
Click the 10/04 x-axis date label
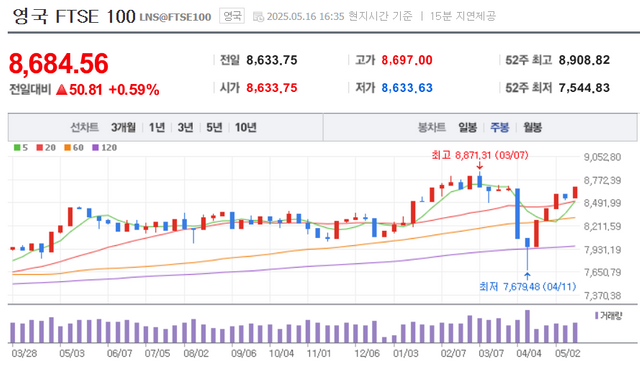pyautogui.click(x=281, y=353)
